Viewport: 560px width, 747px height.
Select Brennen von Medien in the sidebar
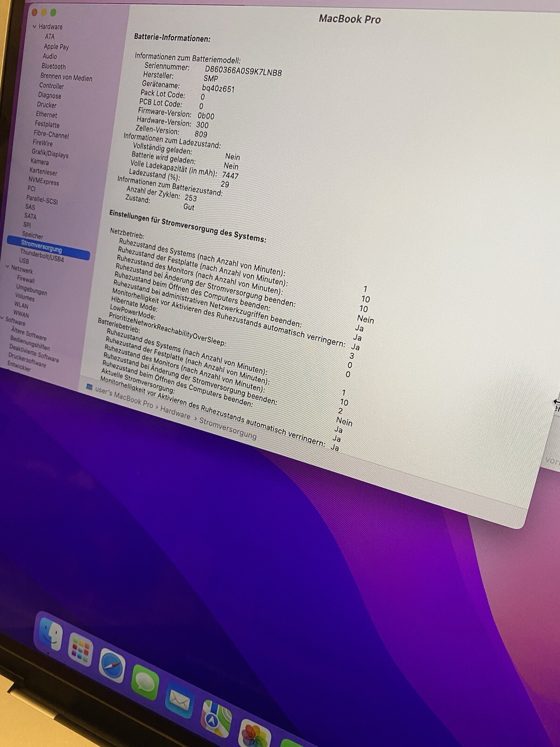click(x=66, y=77)
